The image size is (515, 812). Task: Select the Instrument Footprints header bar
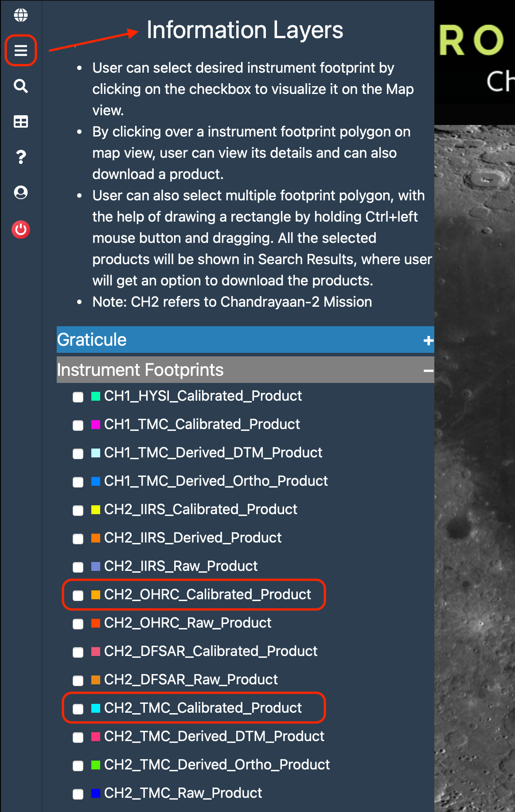(140, 369)
